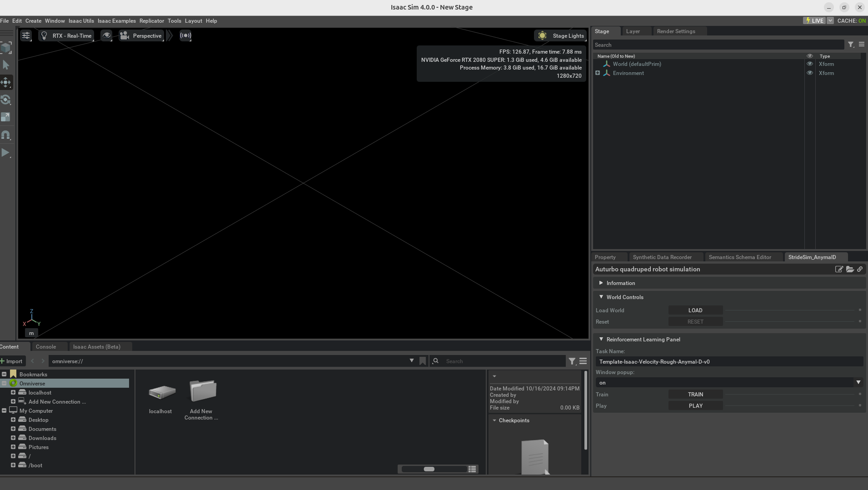The height and width of the screenshot is (490, 868).
Task: Select the Rotate tool in left toolbar
Action: 6,100
